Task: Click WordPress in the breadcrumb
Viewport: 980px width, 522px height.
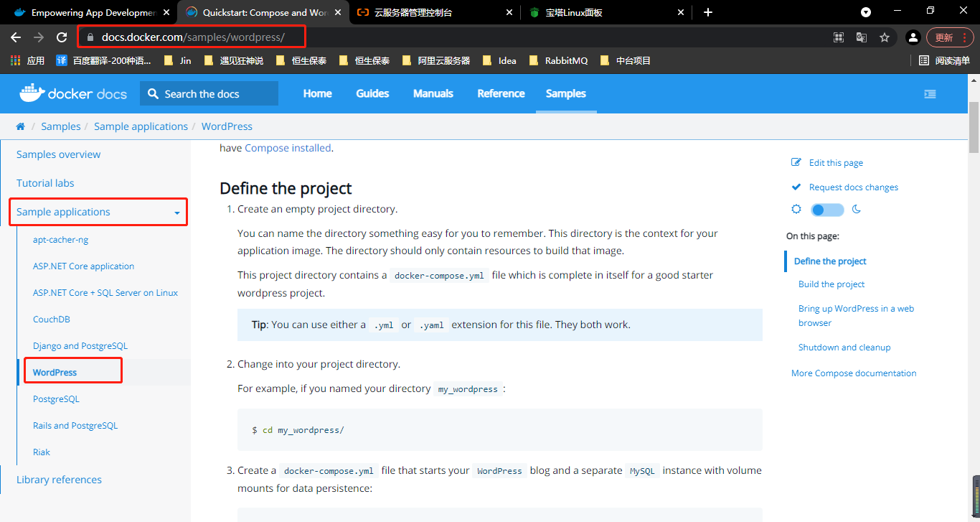Action: pos(227,126)
